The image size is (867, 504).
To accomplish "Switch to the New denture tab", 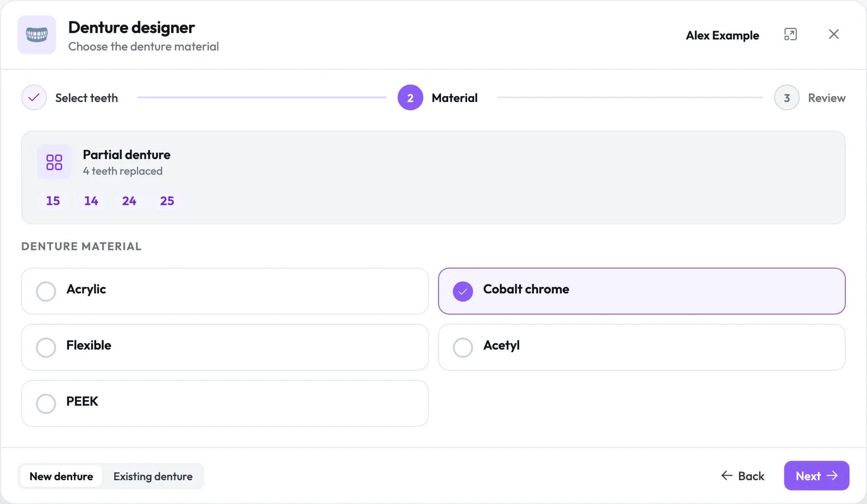I will [x=61, y=476].
